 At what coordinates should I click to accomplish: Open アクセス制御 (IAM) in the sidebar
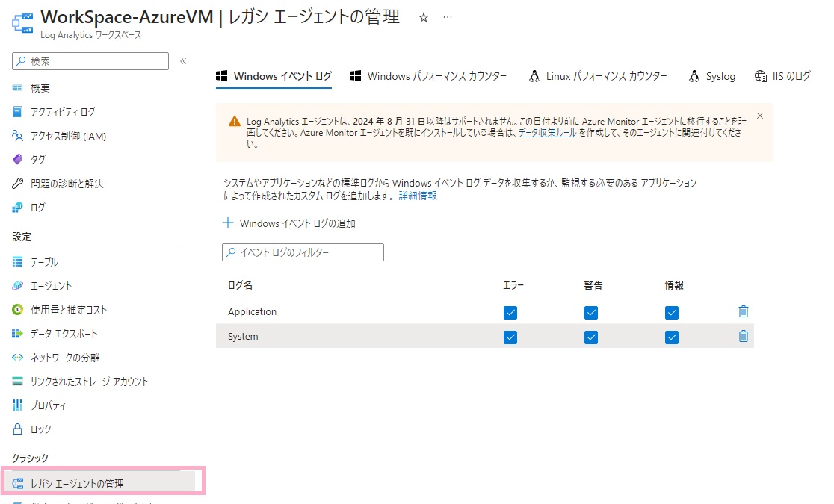point(68,136)
